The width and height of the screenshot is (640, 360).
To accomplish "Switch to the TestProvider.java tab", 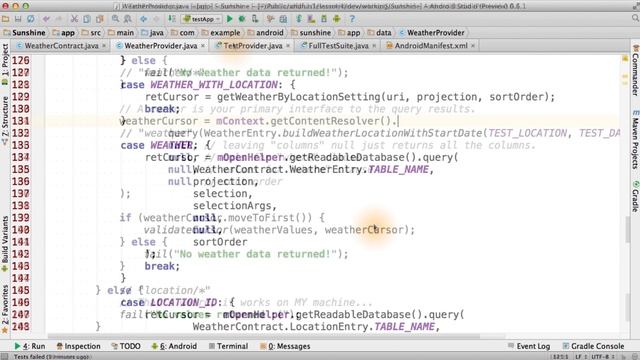I will click(x=253, y=46).
